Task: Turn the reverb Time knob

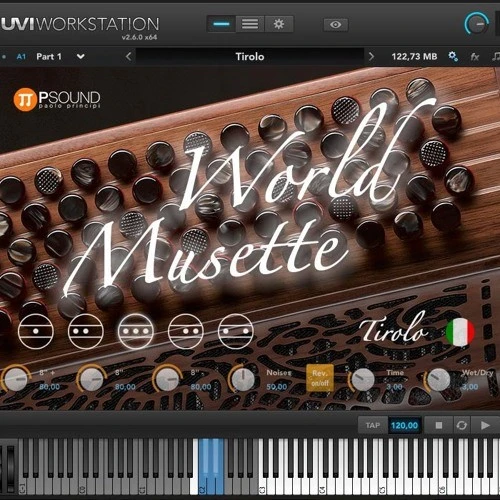Action: pos(362,379)
